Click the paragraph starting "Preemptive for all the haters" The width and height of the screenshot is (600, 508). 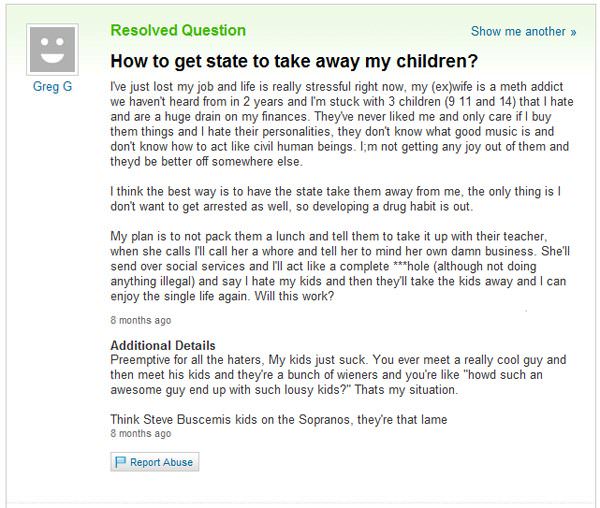tap(341, 374)
